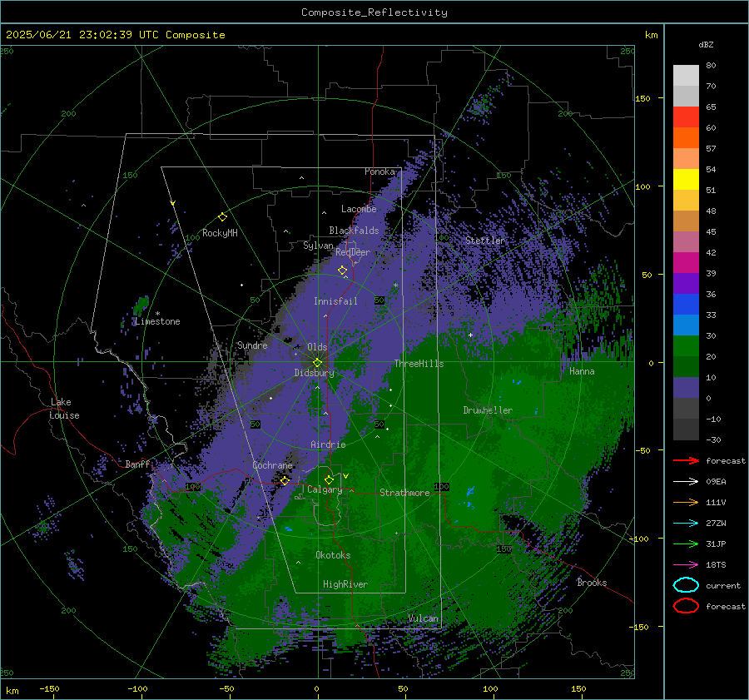Click the ThreeHills label
The image size is (749, 700).
419,364
